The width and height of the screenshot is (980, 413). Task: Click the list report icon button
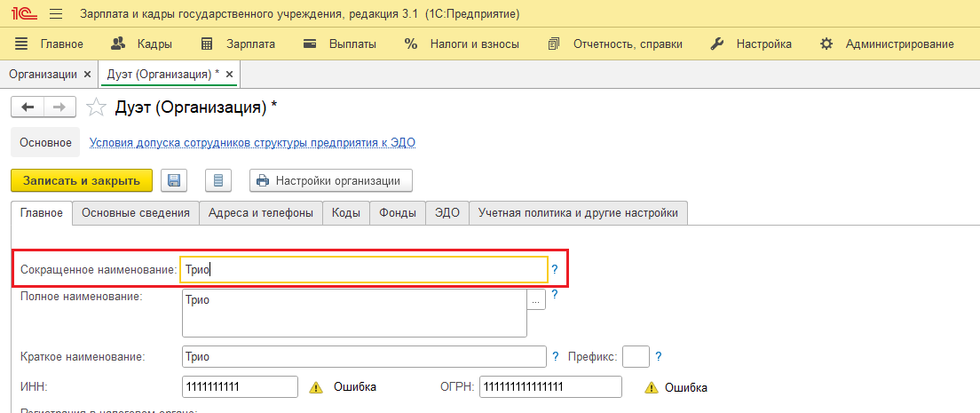(x=218, y=181)
